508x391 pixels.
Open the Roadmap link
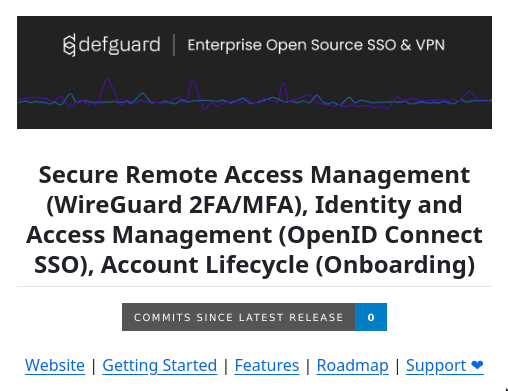353,365
